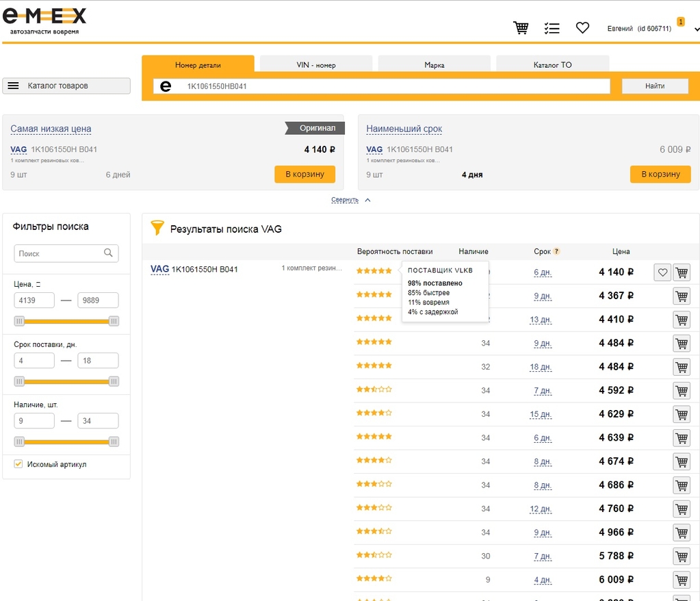Add the 5 788 ₽ offer to cart
Viewport: 700px width, 601px height.
pos(682,556)
